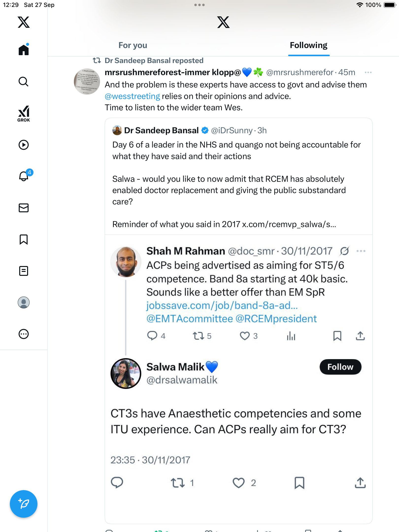399x532 pixels.
Task: Open the profile avatar in sidebar
Action: 24,302
